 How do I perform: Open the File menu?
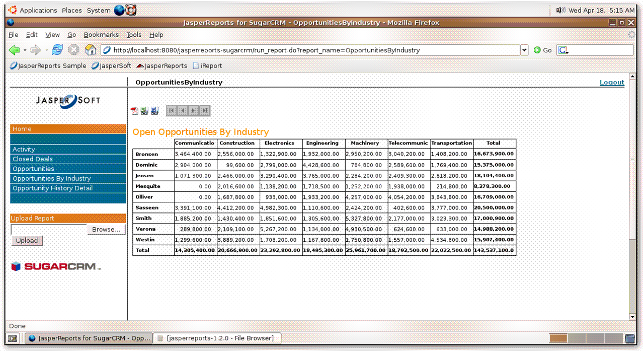click(14, 35)
